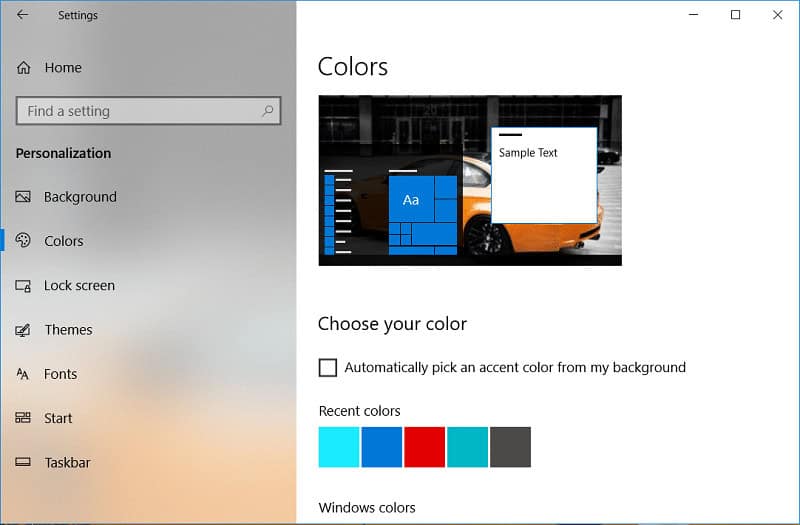Click the Colors palette icon
This screenshot has width=800, height=525.
[24, 241]
